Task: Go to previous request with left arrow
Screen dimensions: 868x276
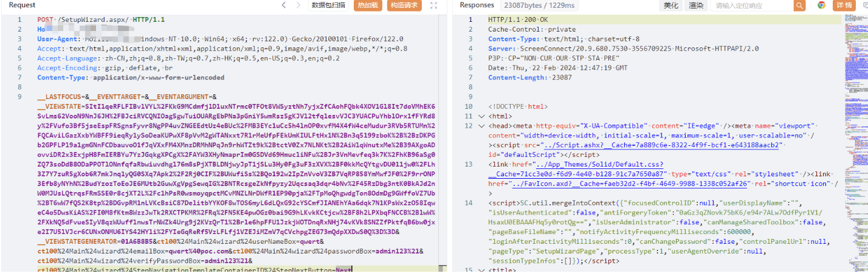Action: pos(283,5)
